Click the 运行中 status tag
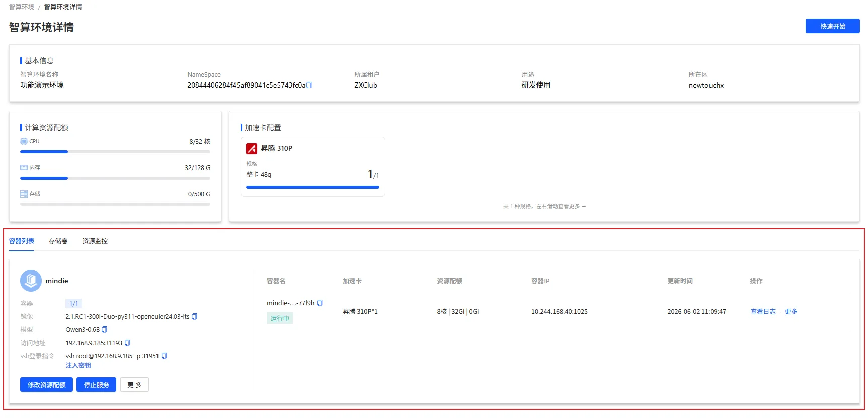The width and height of the screenshot is (868, 419). tap(280, 318)
